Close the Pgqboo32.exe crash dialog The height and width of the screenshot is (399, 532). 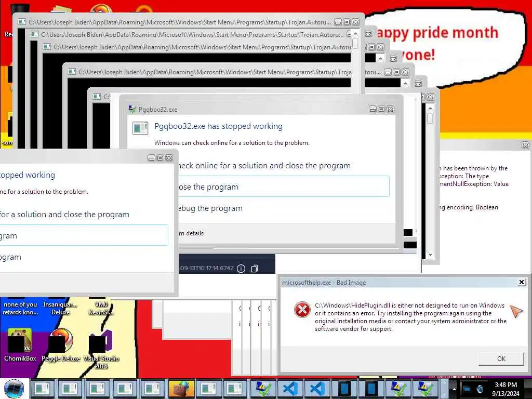tap(391, 109)
